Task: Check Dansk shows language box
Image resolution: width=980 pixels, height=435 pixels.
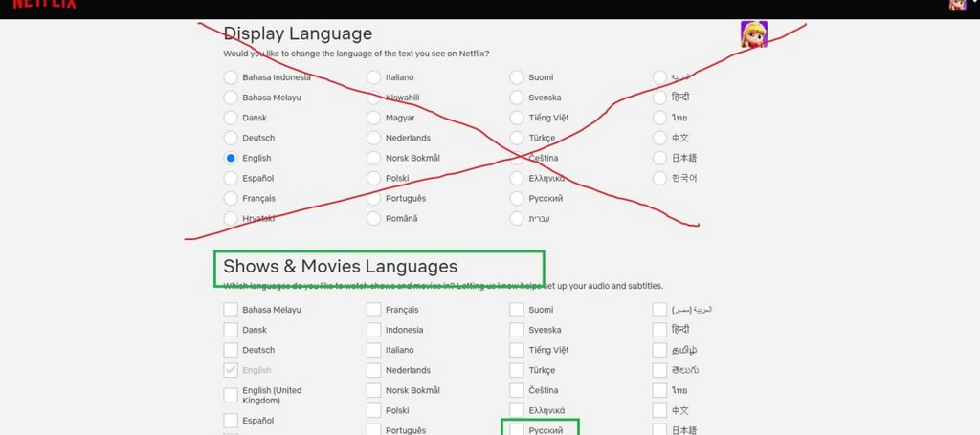Action: click(x=231, y=330)
